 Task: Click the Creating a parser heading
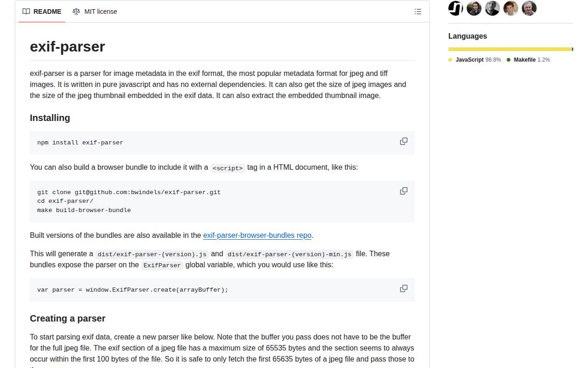click(x=68, y=318)
